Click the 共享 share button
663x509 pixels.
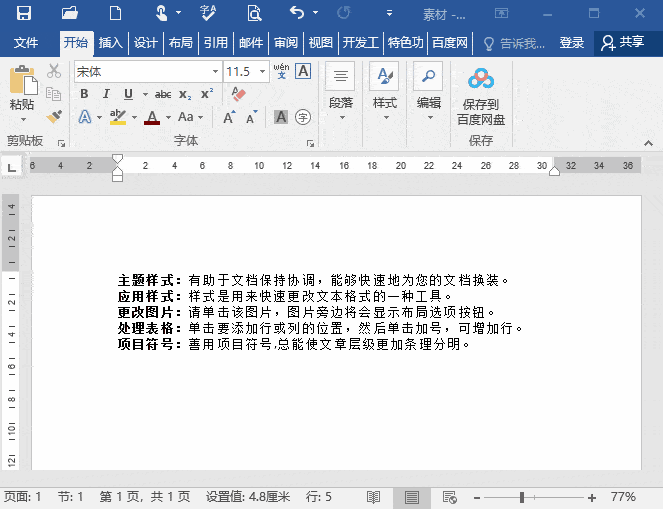pyautogui.click(x=623, y=42)
